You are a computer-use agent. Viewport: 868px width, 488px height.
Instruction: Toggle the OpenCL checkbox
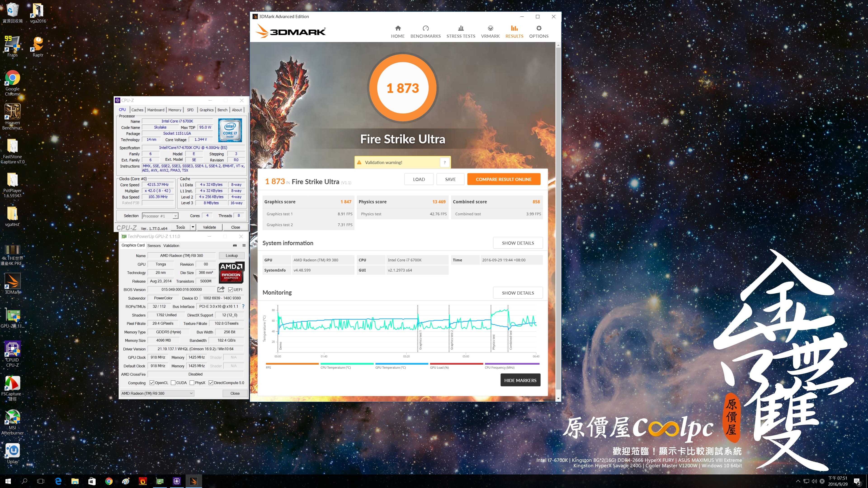[152, 382]
